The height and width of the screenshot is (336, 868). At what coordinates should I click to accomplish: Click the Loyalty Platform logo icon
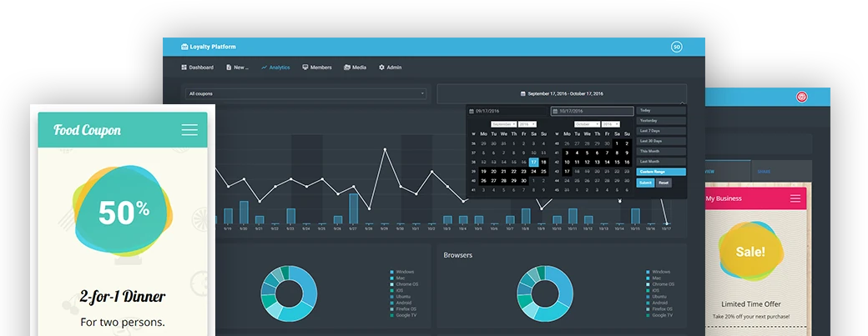coord(184,47)
